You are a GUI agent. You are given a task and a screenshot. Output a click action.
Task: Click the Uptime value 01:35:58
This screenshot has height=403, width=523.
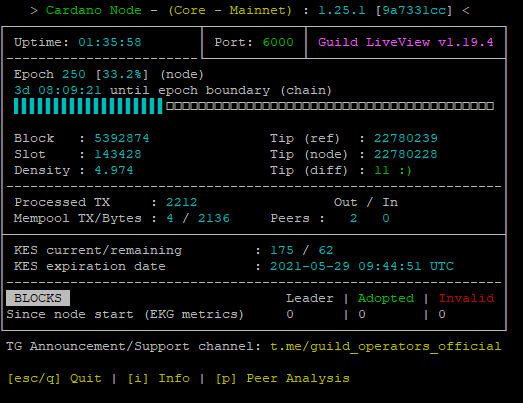pos(110,42)
